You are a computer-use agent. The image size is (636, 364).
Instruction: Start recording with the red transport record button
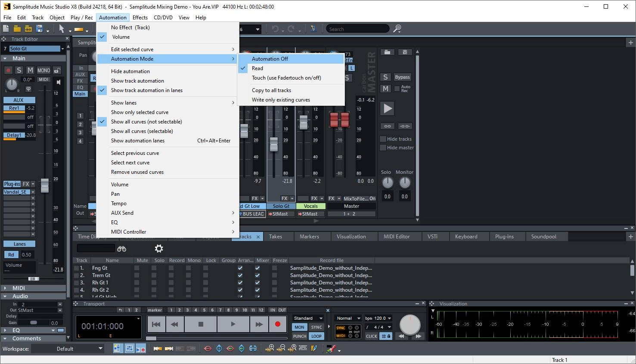coord(278,324)
